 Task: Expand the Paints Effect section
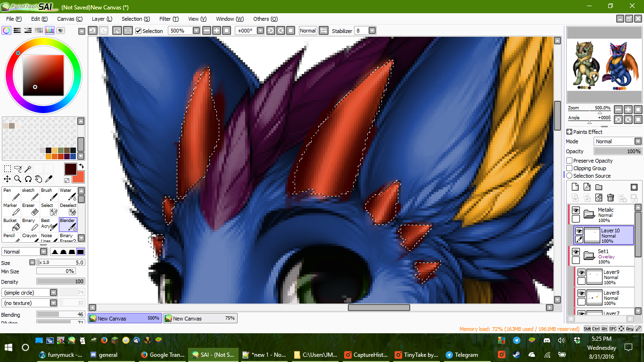click(569, 132)
